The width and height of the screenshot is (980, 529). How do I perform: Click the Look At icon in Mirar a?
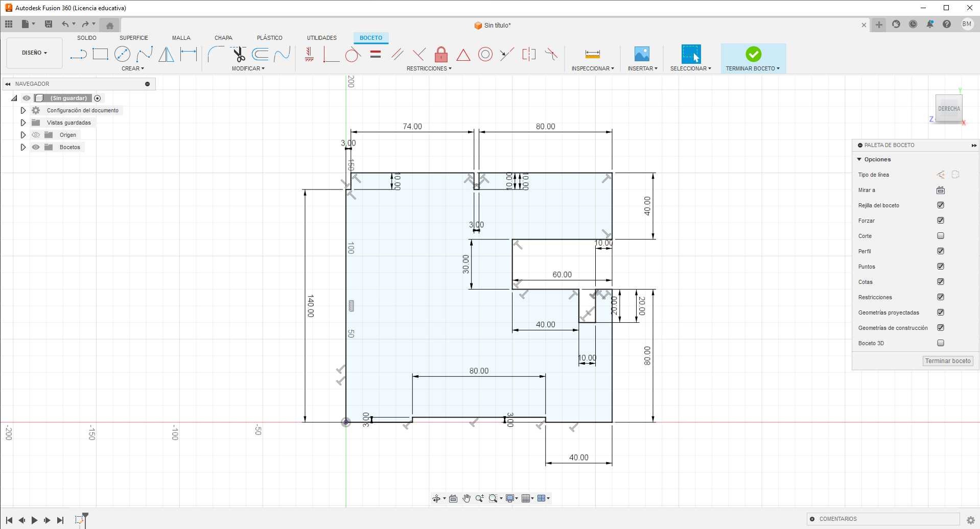941,190
